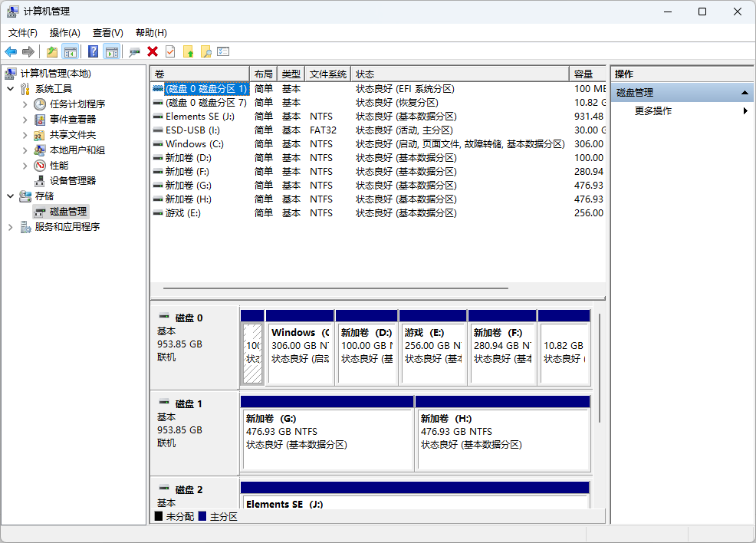Image resolution: width=756 pixels, height=543 pixels.
Task: Toggle the show/hide action pane icon
Action: [x=112, y=51]
